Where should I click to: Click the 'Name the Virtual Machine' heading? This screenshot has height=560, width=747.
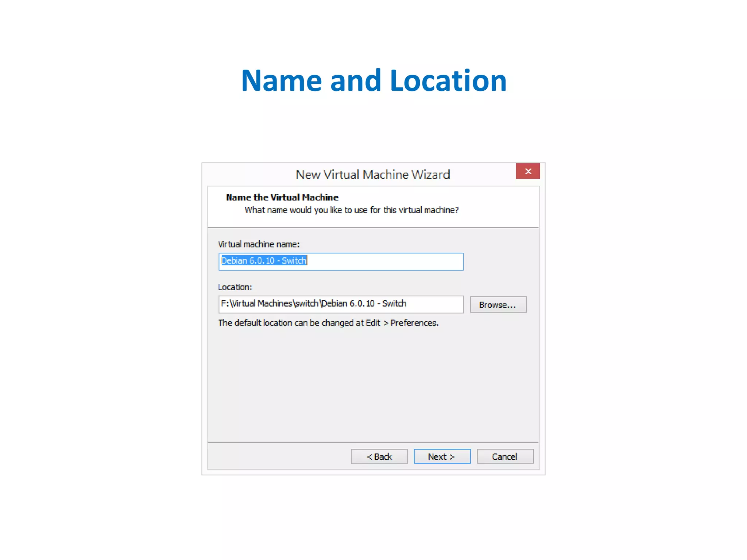pos(282,198)
